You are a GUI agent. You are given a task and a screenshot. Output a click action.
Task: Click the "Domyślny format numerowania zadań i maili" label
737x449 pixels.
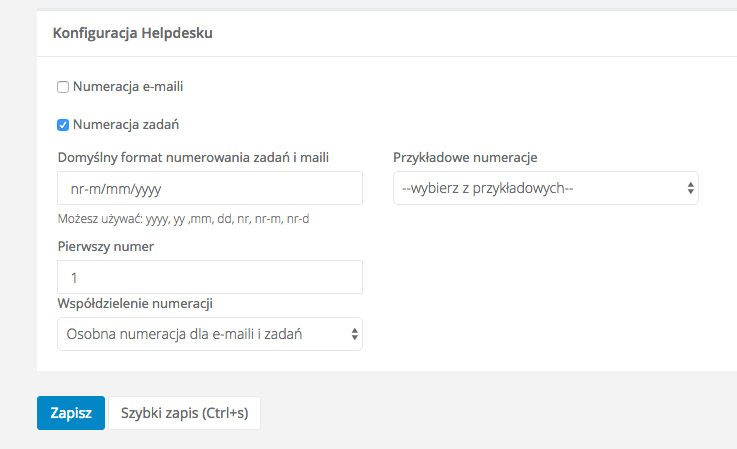tap(194, 157)
